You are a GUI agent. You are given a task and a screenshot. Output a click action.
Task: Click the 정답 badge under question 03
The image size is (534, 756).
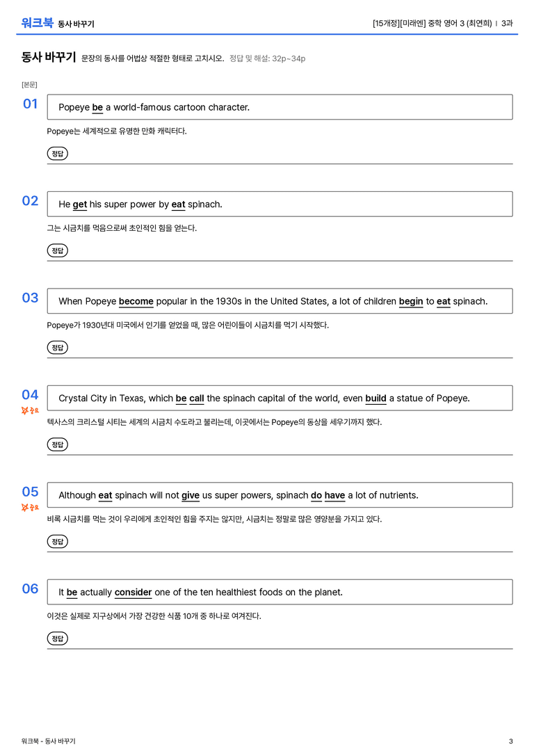[57, 347]
